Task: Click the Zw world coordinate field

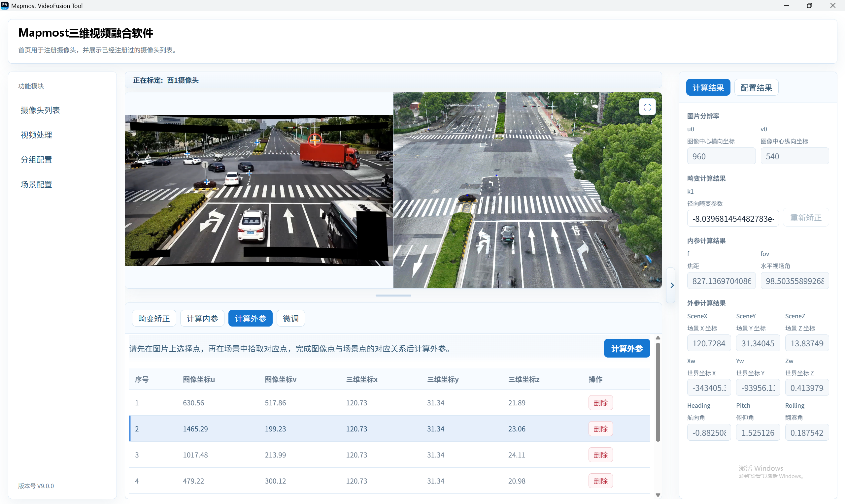Action: pyautogui.click(x=807, y=388)
